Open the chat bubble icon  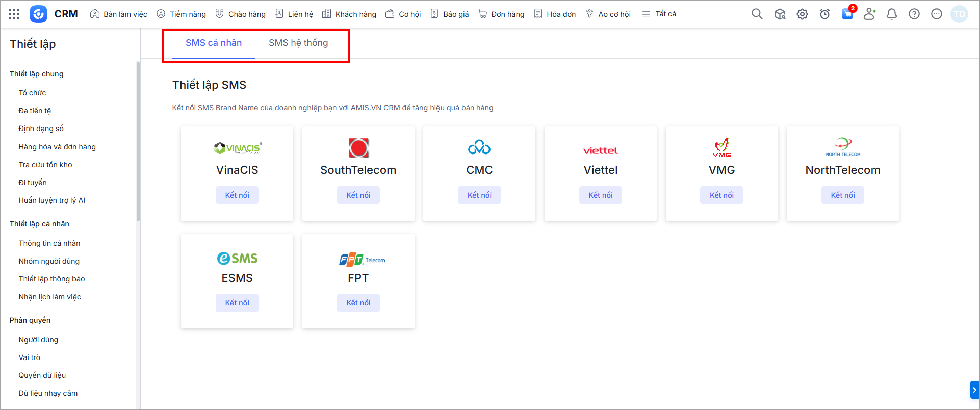(937, 14)
